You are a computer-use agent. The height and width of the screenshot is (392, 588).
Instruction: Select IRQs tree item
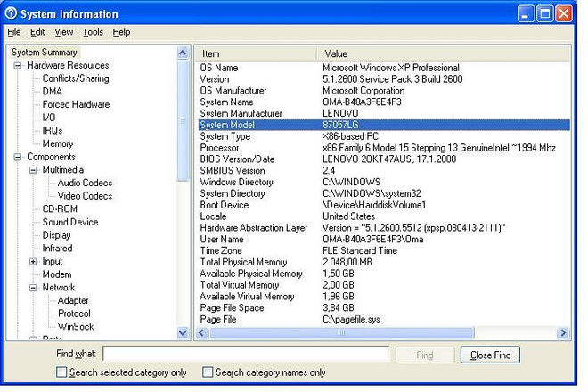[x=53, y=131]
